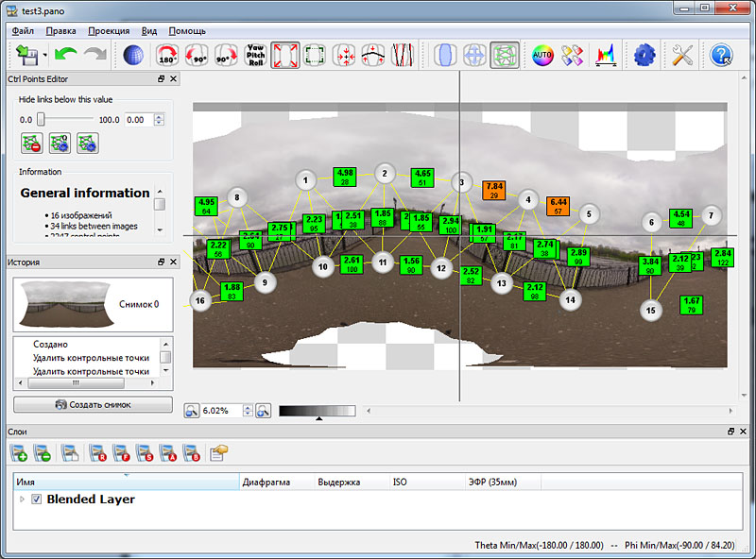This screenshot has height=559, width=756.
Task: Select the Снимок 0 snapshot thumbnail
Action: (67, 304)
